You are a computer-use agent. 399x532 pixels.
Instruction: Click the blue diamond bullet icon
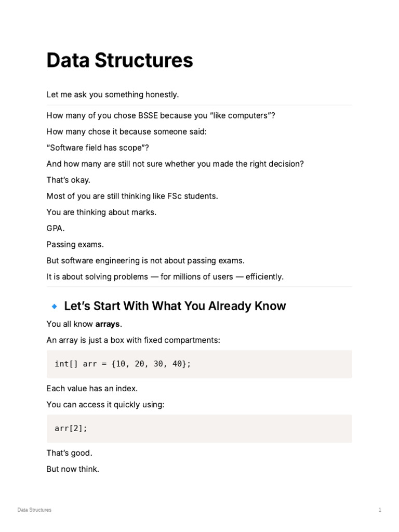[x=54, y=307]
